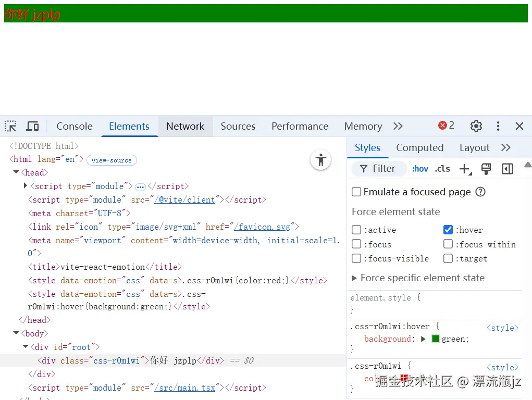Open :hov element state toggles
The height and width of the screenshot is (400, 532).
420,168
